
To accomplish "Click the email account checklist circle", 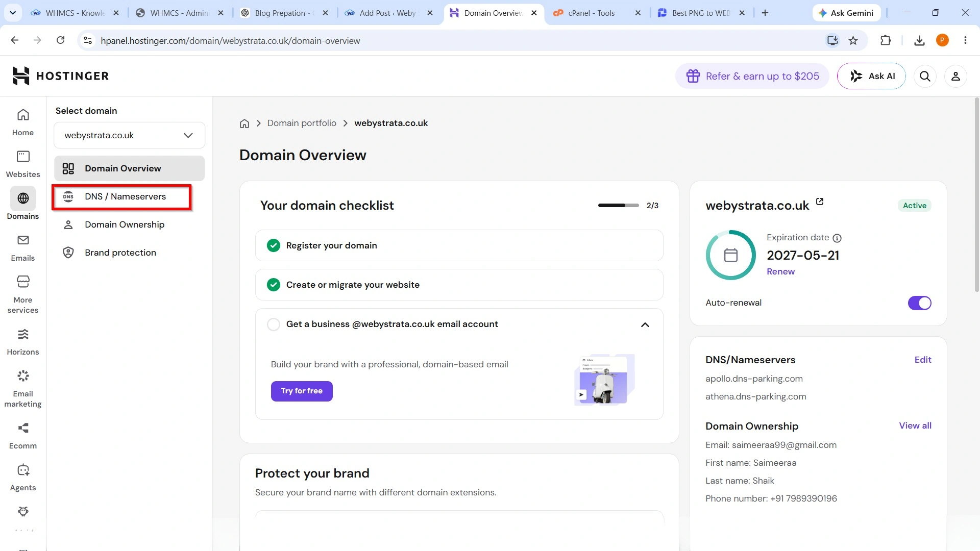I will (274, 324).
